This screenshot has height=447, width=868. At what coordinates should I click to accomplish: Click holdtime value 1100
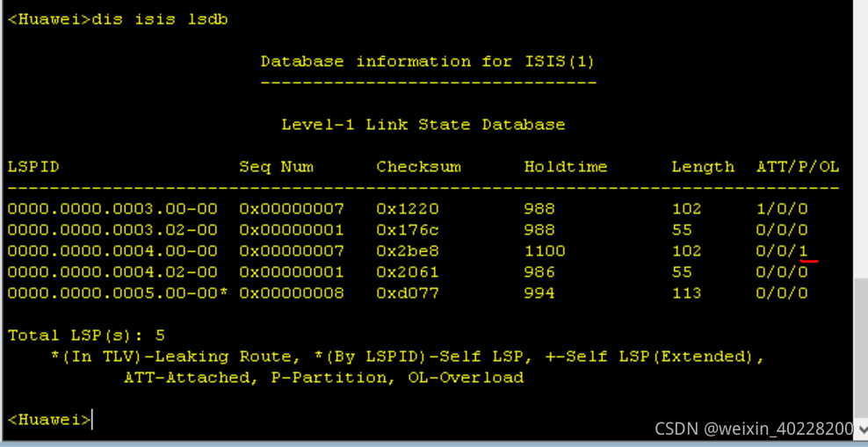pyautogui.click(x=545, y=251)
